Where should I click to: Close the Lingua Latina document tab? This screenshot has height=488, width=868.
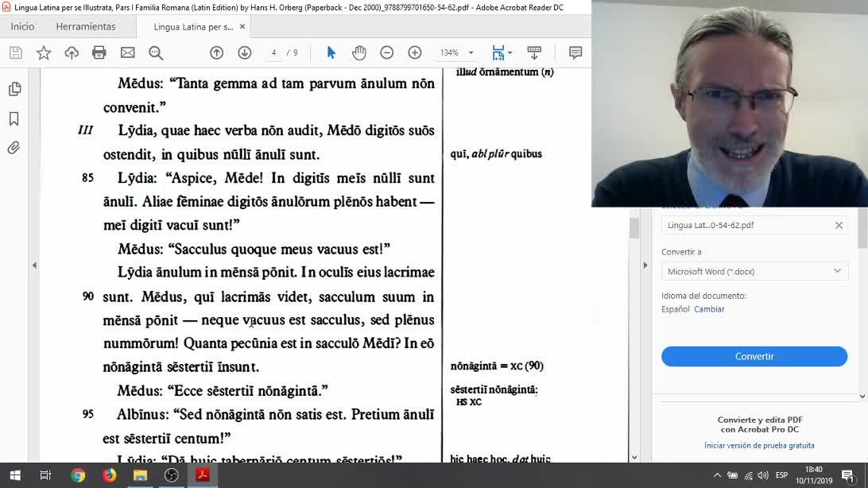coord(242,26)
